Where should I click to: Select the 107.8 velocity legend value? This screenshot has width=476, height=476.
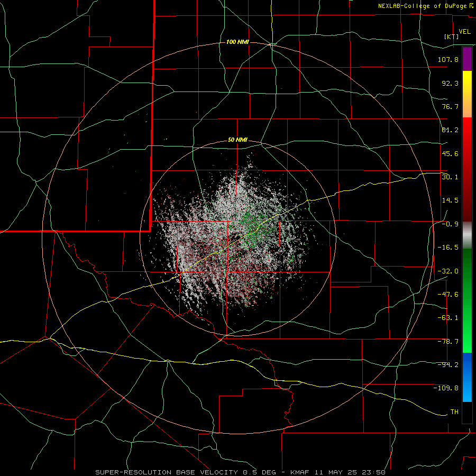(x=448, y=59)
